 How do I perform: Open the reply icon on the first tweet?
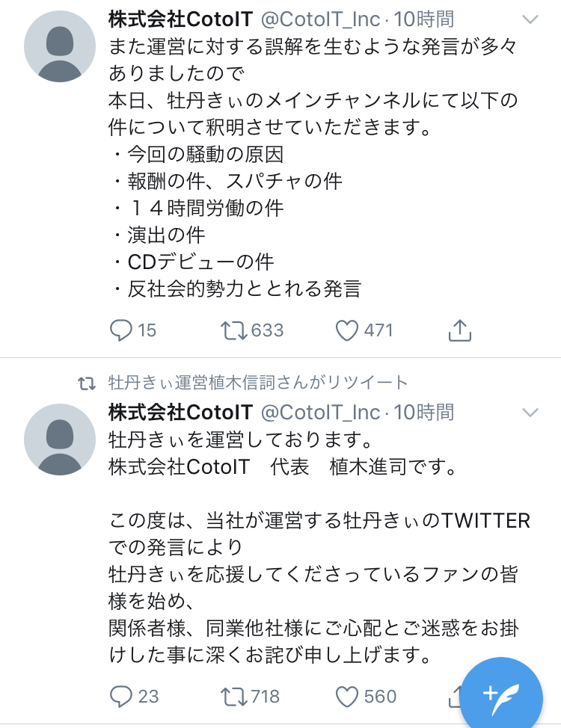[121, 329]
